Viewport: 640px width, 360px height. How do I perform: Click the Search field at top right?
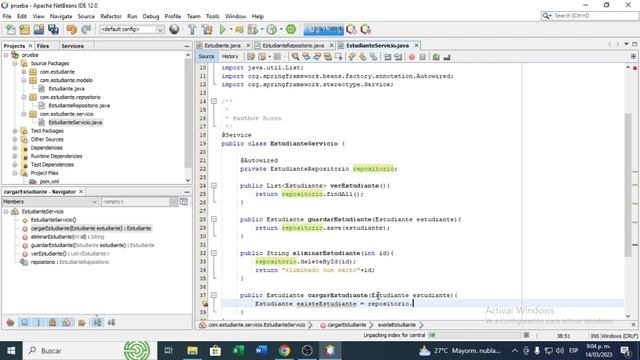click(590, 16)
